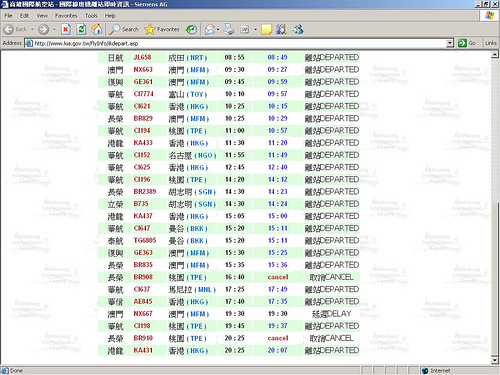Viewport: 500px width, 375px height.
Task: Open the Forward history dropdown arrow
Action: [54, 30]
